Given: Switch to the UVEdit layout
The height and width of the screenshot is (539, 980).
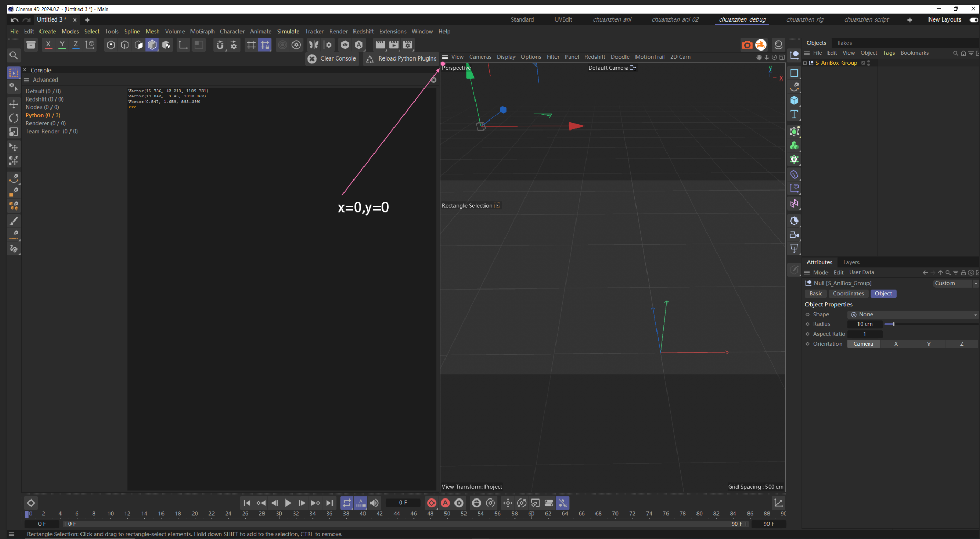Looking at the screenshot, I should 563,19.
